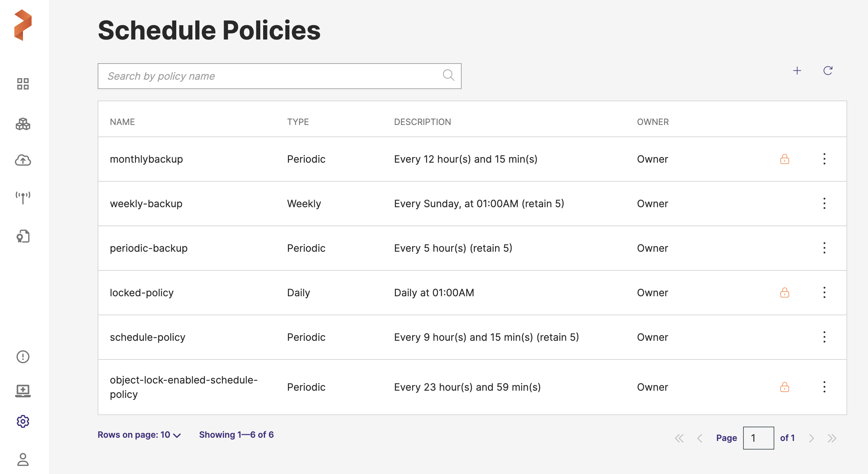Click the antenna signal icon in sidebar
This screenshot has width=868, height=474.
click(23, 197)
